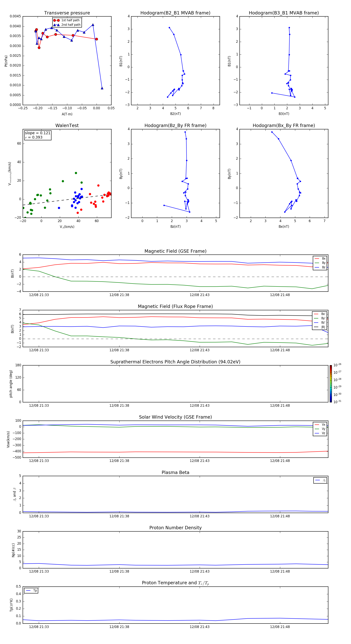Click 'Vz' in solar wind velocity legend
The width and height of the screenshot is (351, 644).
click(320, 433)
